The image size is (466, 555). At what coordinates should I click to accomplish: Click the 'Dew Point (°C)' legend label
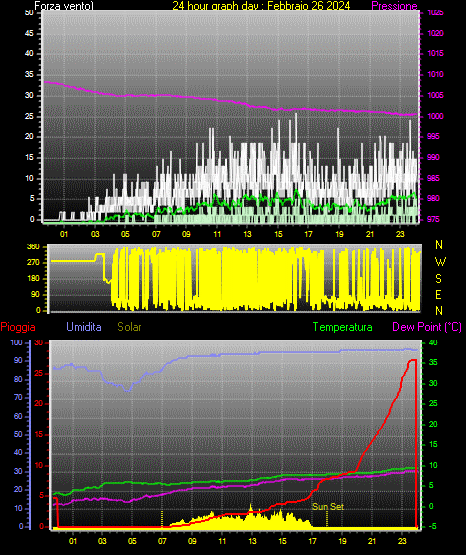427,327
